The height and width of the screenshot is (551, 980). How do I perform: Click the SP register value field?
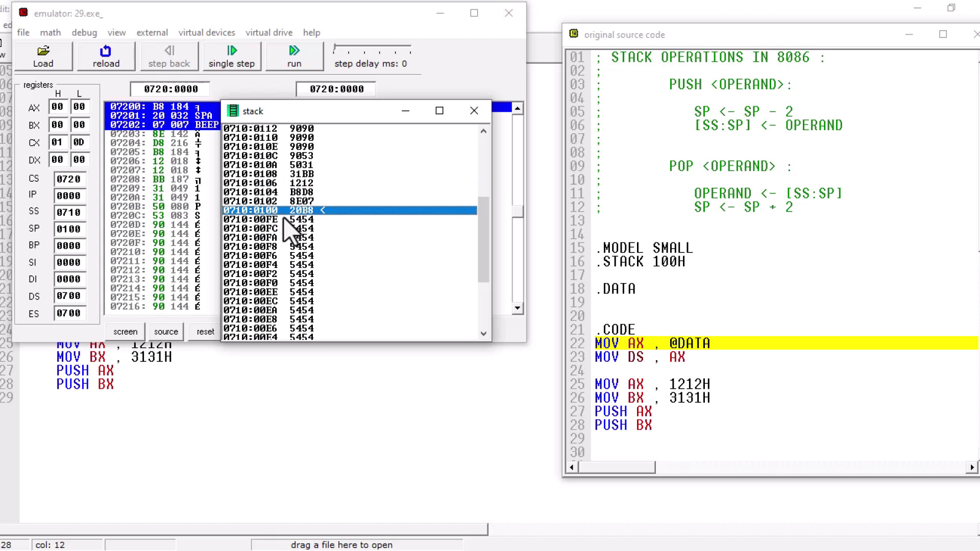[69, 229]
